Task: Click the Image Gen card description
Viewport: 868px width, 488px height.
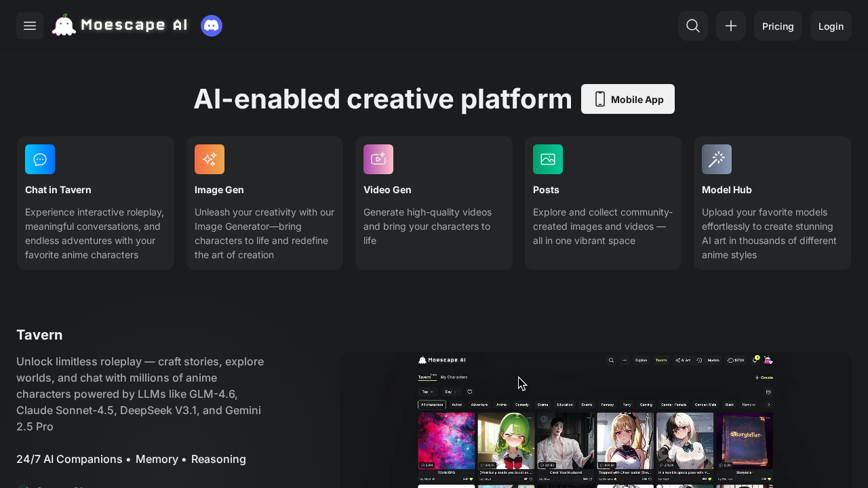Action: coord(264,233)
